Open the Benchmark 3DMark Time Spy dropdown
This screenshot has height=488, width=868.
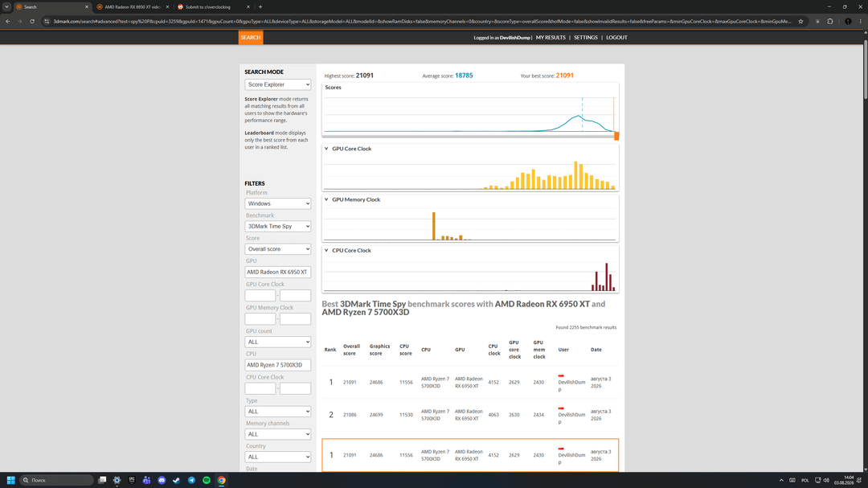coord(278,226)
